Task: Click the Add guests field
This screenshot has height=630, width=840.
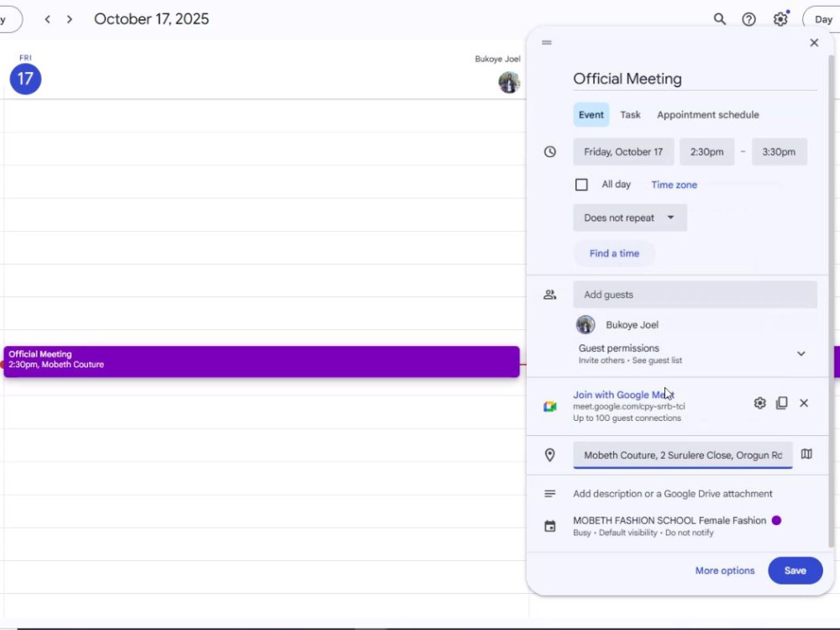Action: point(695,295)
